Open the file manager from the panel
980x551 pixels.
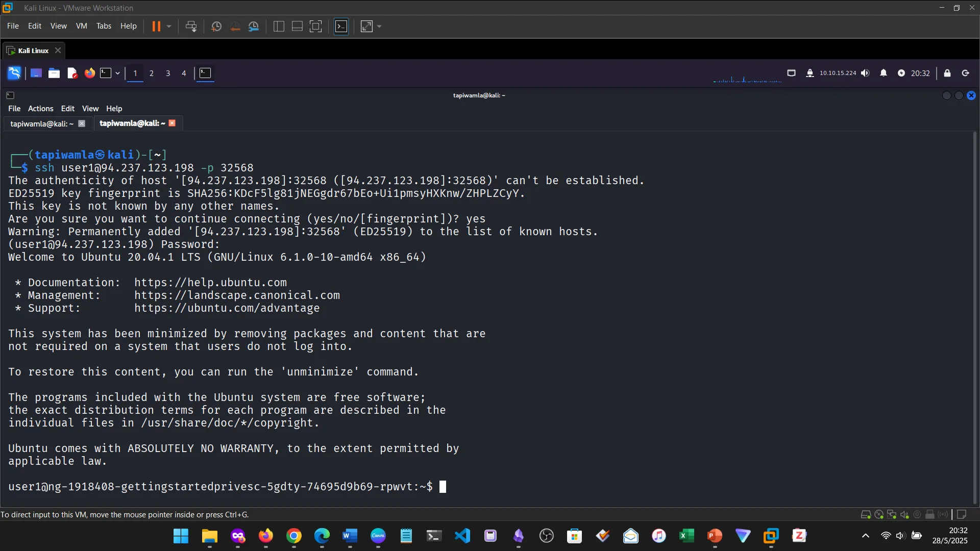(54, 73)
